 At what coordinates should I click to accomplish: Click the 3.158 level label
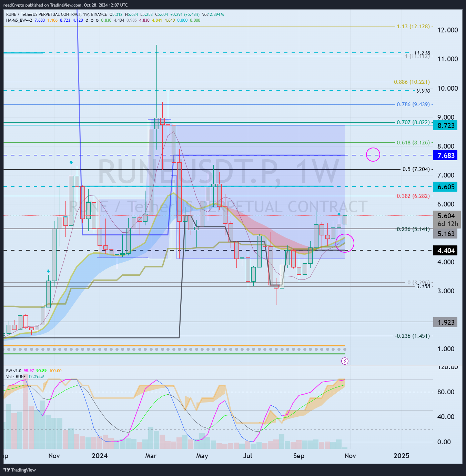pyautogui.click(x=424, y=286)
